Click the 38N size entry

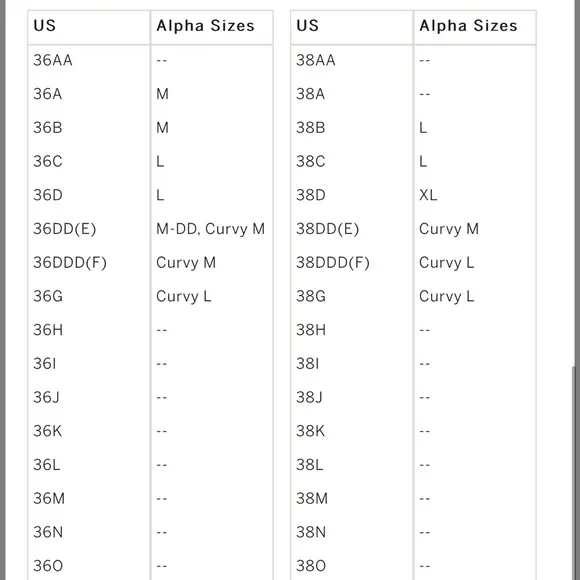pos(311,532)
